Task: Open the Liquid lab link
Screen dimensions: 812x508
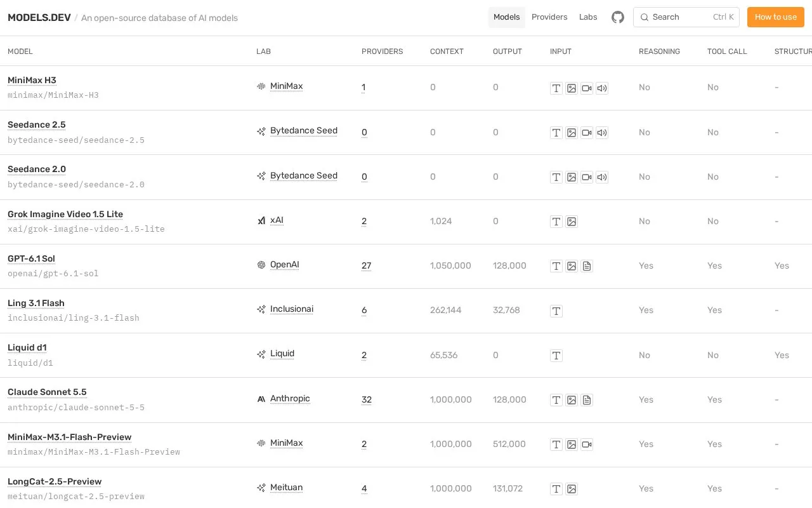Action: (x=282, y=354)
